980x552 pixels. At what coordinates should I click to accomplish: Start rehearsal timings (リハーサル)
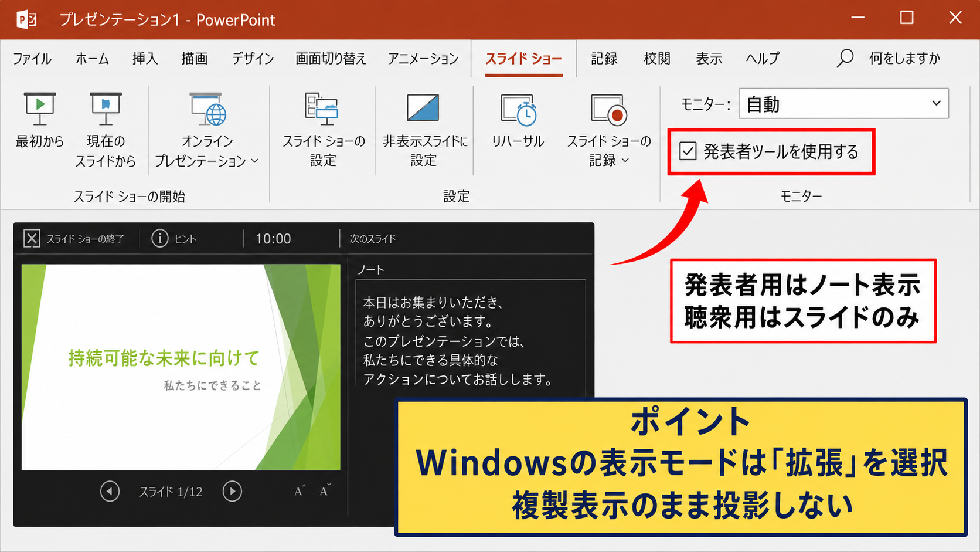[518, 120]
